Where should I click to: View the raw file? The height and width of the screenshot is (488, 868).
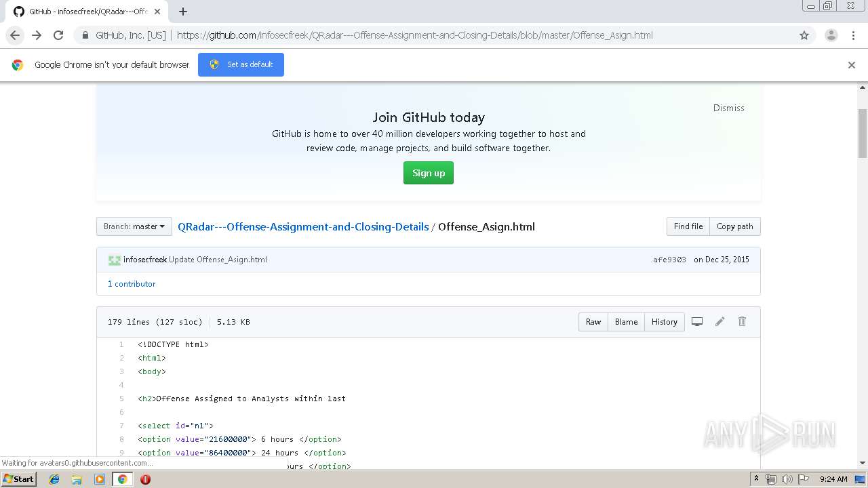pos(593,322)
